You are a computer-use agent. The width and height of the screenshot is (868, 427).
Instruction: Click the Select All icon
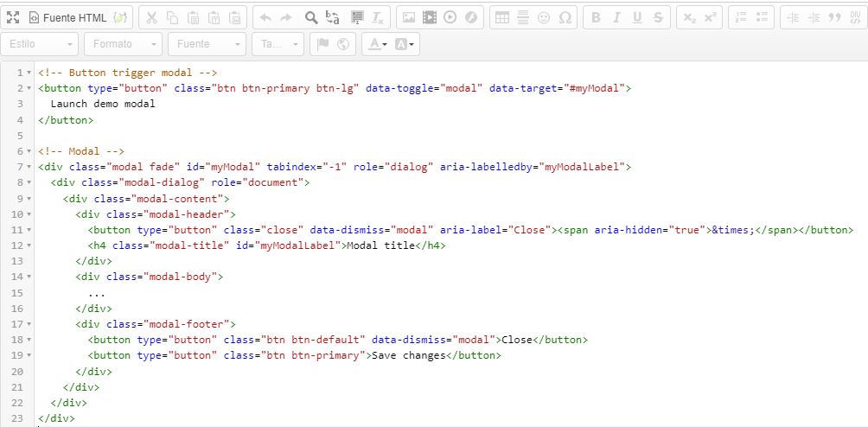(357, 17)
